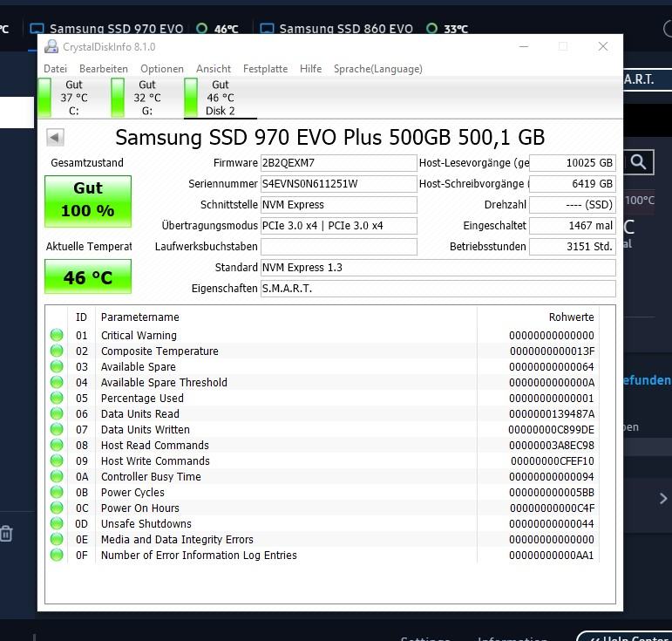
Task: Click the Samsung SSD 970 EVO drive icon
Action: coord(37,29)
